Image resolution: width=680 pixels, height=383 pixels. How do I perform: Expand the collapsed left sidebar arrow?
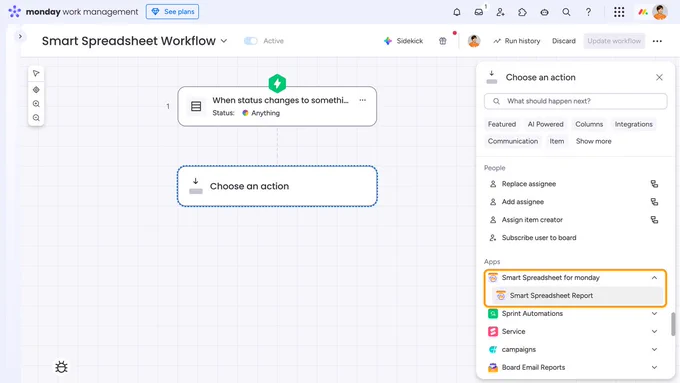click(20, 36)
